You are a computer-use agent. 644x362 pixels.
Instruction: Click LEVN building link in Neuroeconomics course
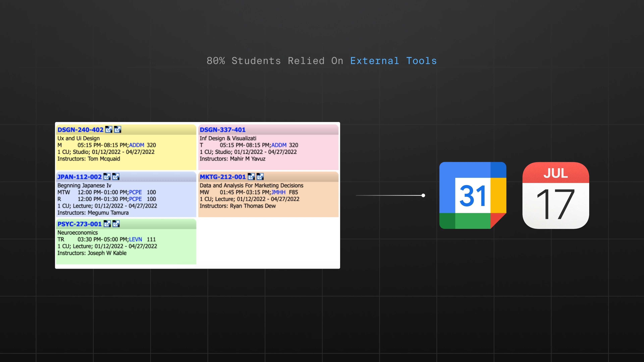point(136,239)
